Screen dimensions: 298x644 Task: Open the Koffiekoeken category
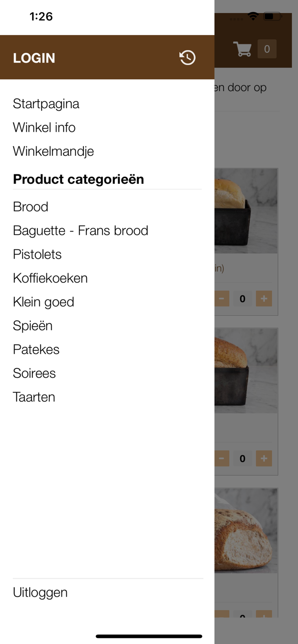50,278
